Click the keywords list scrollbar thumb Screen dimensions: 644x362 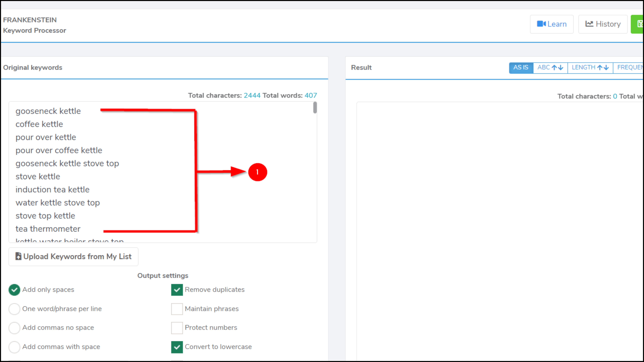coord(315,107)
